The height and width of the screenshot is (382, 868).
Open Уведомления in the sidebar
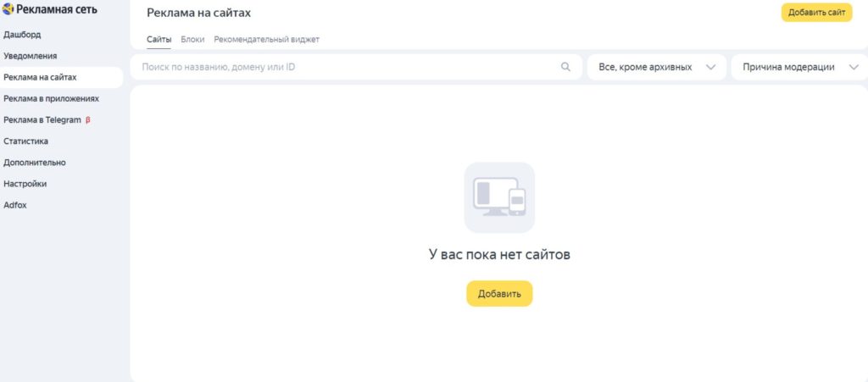30,56
